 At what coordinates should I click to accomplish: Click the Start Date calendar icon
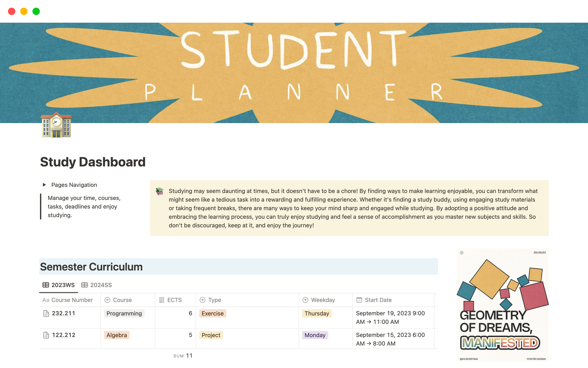pos(359,300)
